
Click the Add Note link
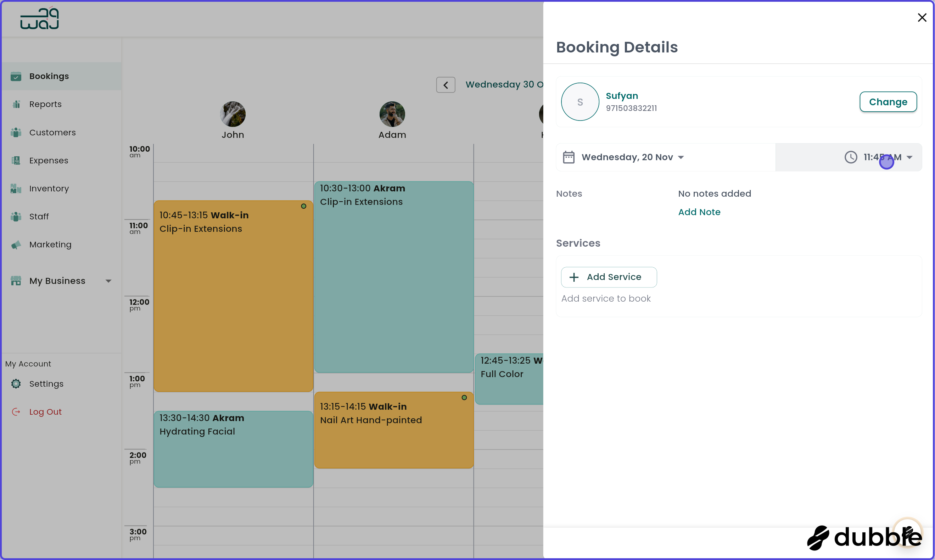(699, 212)
